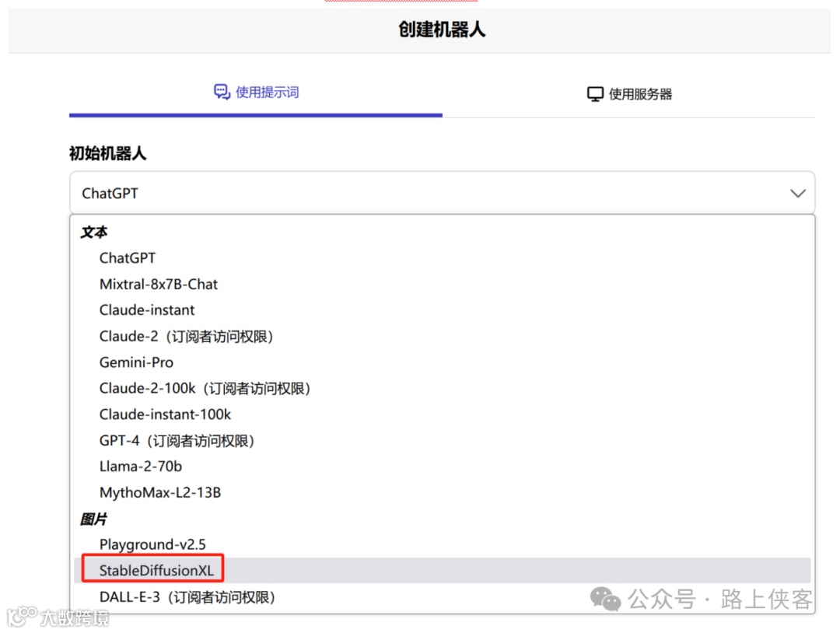Switch to the 使用服务器 tab
840x633 pixels.
(629, 94)
